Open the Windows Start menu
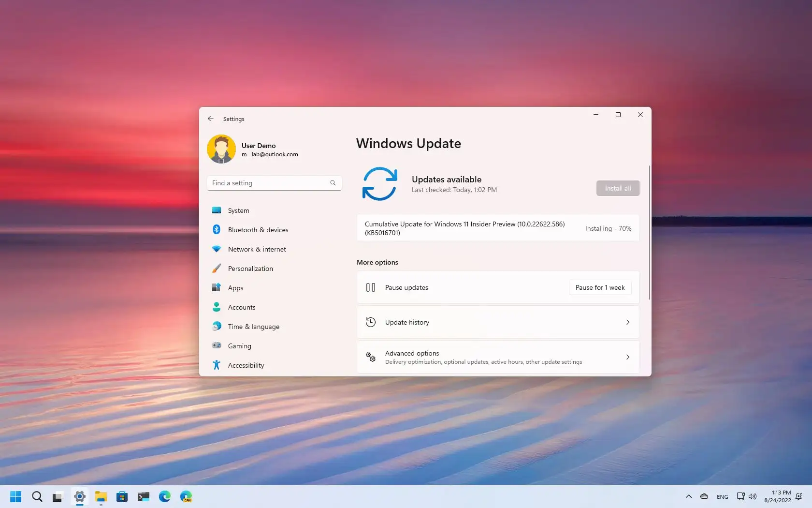The width and height of the screenshot is (812, 508). [x=16, y=496]
